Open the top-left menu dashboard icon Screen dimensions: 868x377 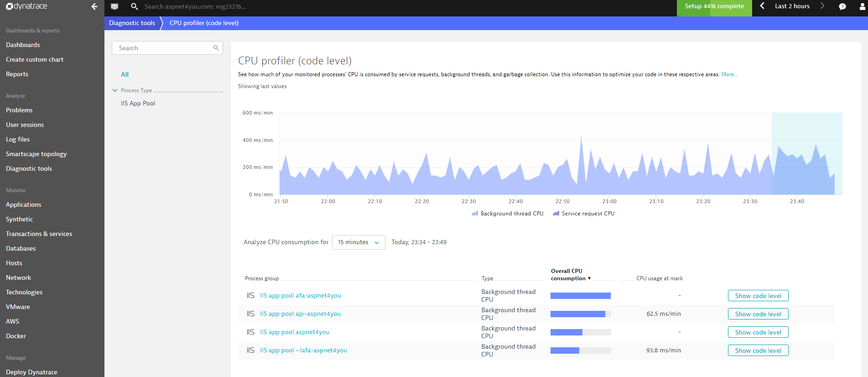[114, 6]
